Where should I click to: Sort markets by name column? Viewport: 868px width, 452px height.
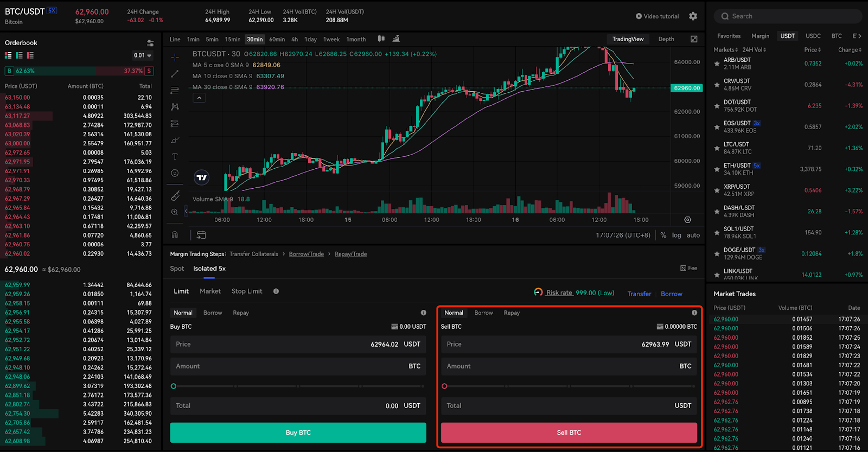[x=725, y=50]
